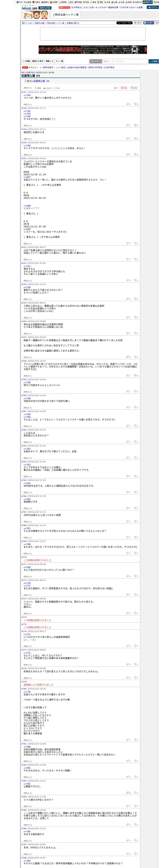This screenshot has height=868, width=159.
Task: Click thread number NO.12987923 link
Action: (x=28, y=72)
